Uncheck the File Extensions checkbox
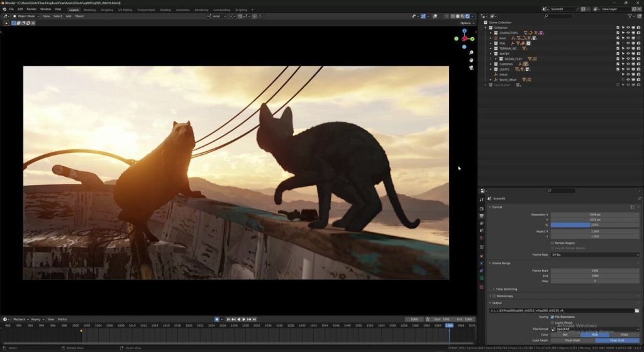Image resolution: width=644 pixels, height=352 pixels. pos(552,317)
